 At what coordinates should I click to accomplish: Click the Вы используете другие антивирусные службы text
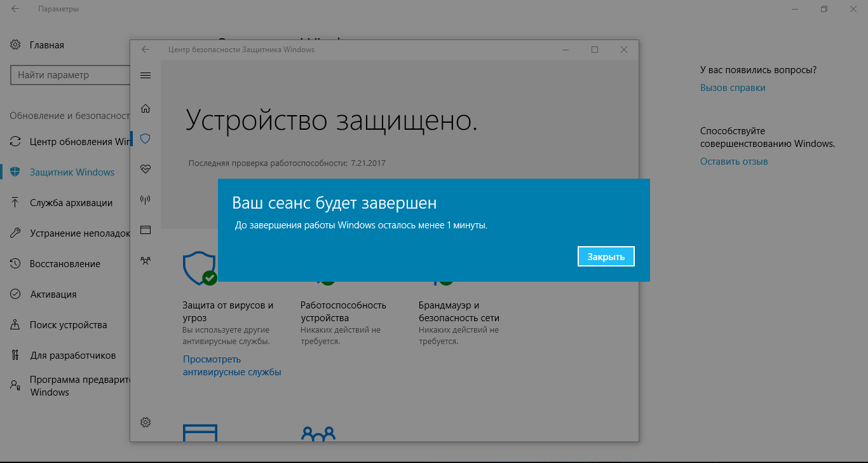[226, 336]
